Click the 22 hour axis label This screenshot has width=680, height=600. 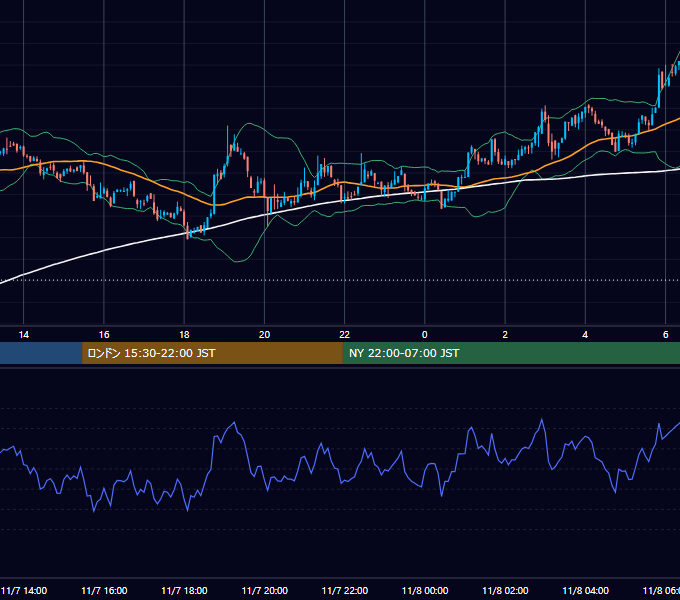pyautogui.click(x=344, y=335)
